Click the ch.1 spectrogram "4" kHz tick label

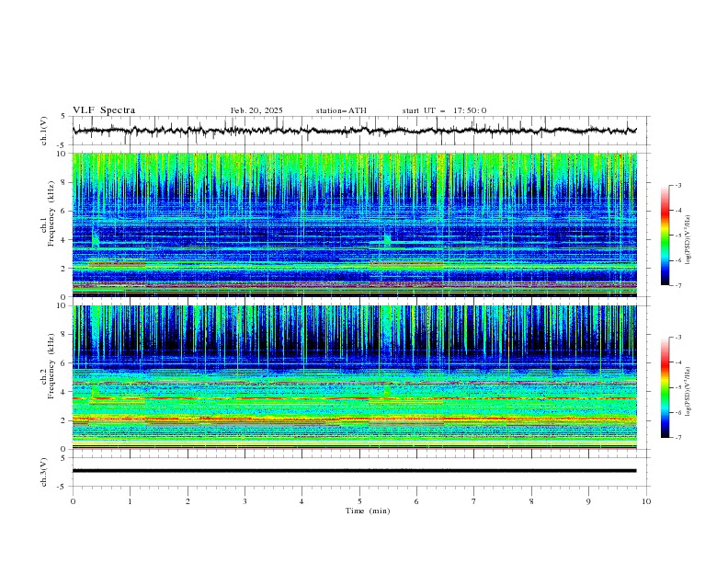(64, 240)
